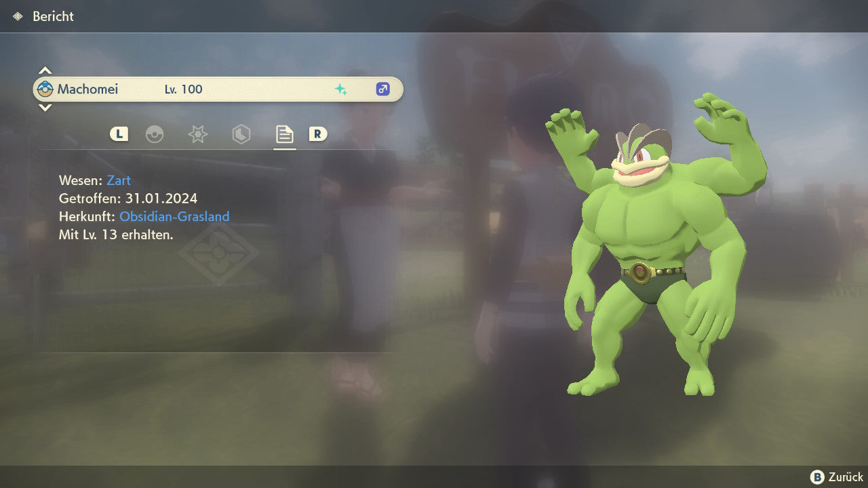
Task: Open the document report tab
Action: pos(284,134)
